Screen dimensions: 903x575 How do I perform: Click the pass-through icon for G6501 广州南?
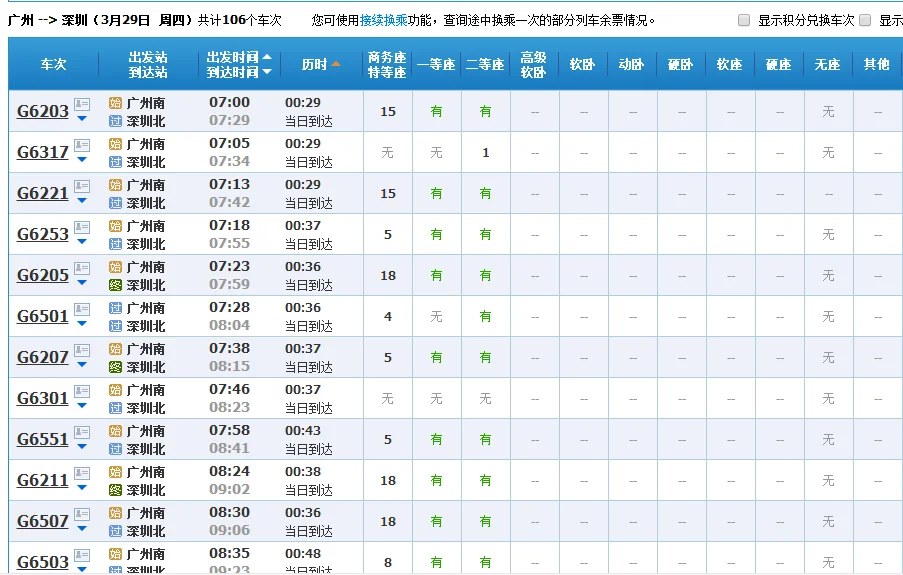[115, 308]
